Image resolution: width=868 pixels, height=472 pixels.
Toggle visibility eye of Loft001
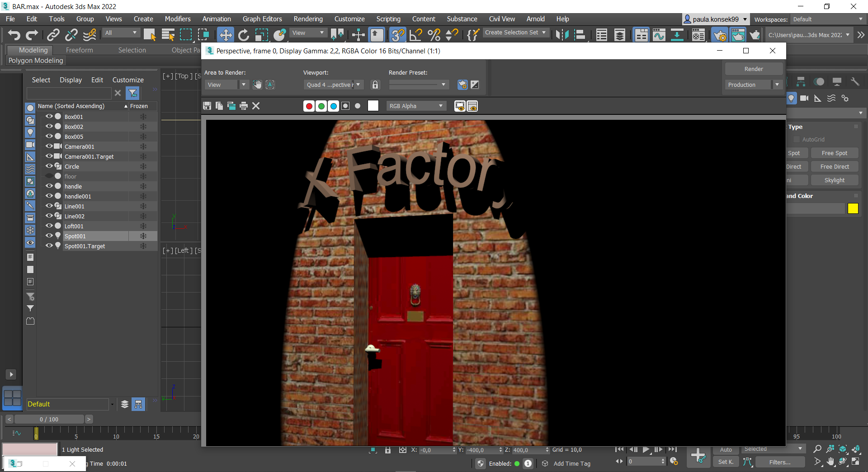click(x=49, y=226)
